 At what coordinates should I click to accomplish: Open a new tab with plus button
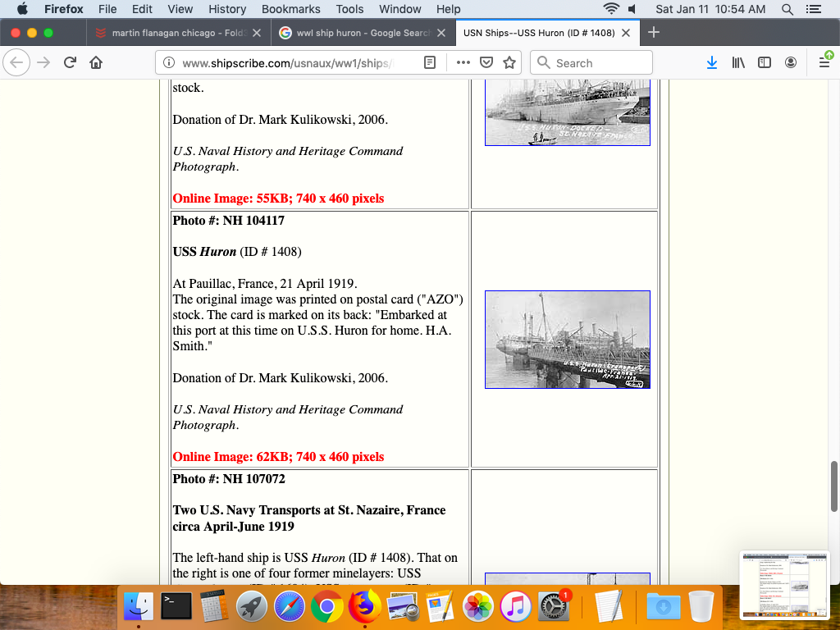[654, 33]
